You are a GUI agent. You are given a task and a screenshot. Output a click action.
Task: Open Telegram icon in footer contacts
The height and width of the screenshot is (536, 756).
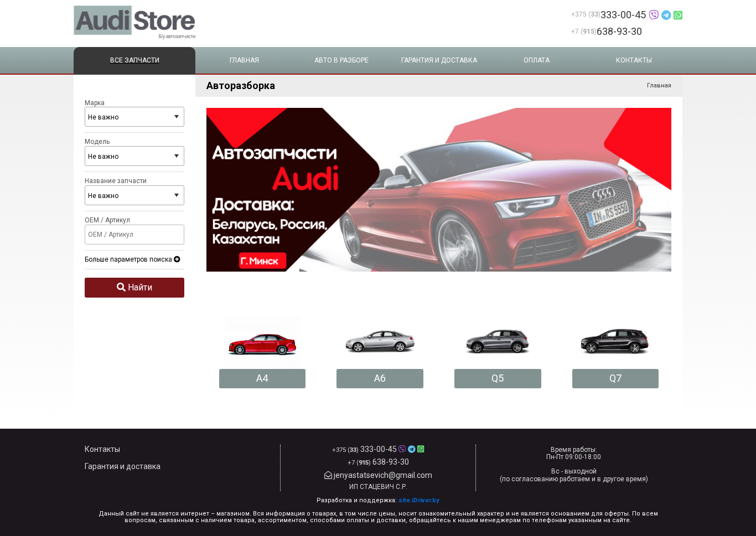pos(411,449)
